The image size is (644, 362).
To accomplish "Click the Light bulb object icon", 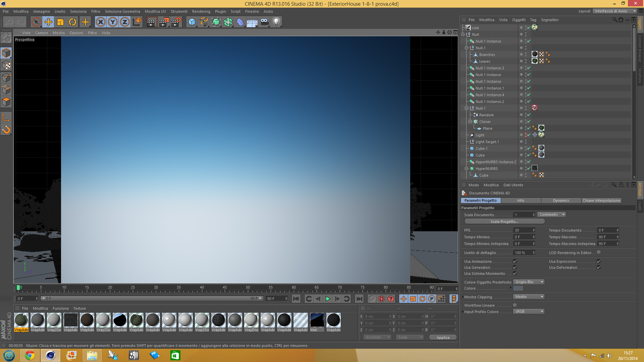I will coord(276,22).
